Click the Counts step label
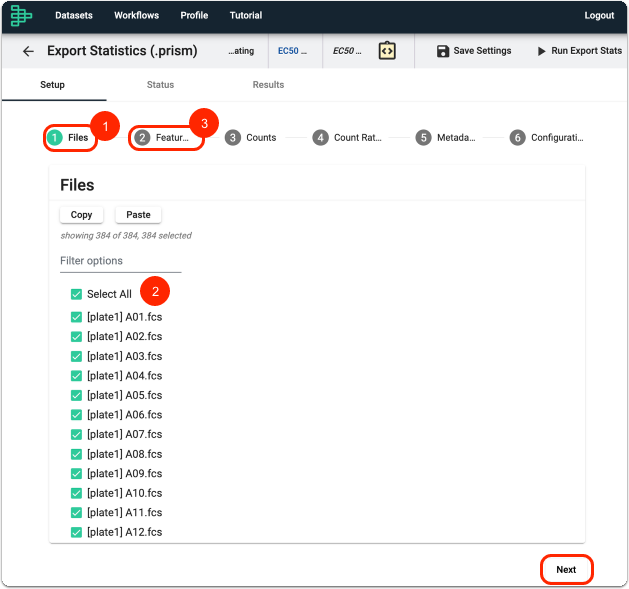The image size is (629, 589). pos(261,138)
